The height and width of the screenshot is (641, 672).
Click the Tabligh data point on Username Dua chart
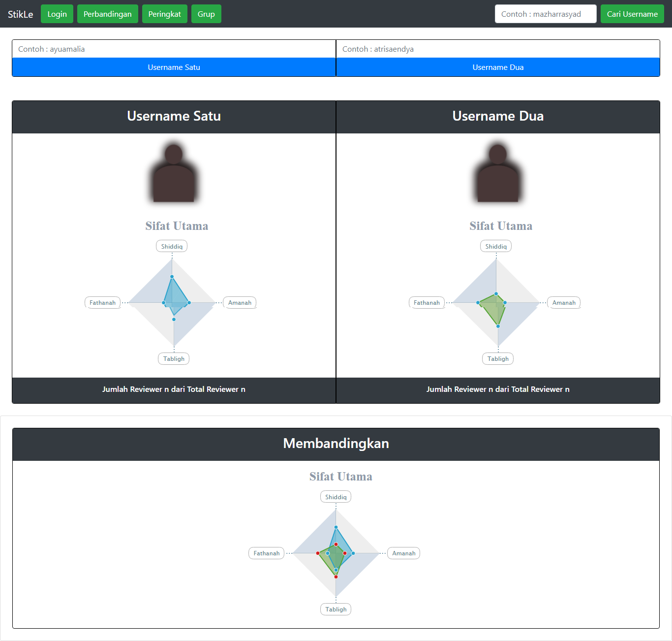point(498,326)
